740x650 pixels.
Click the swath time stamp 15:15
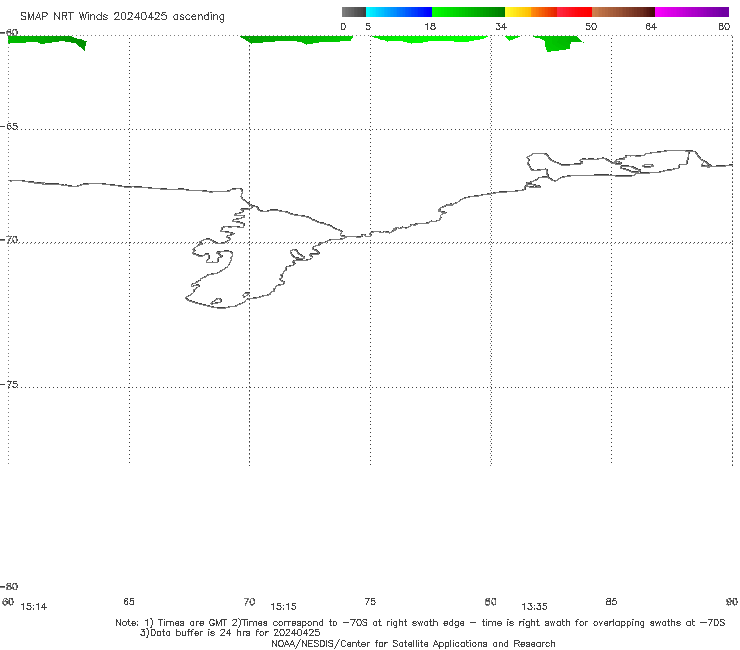[x=283, y=607]
